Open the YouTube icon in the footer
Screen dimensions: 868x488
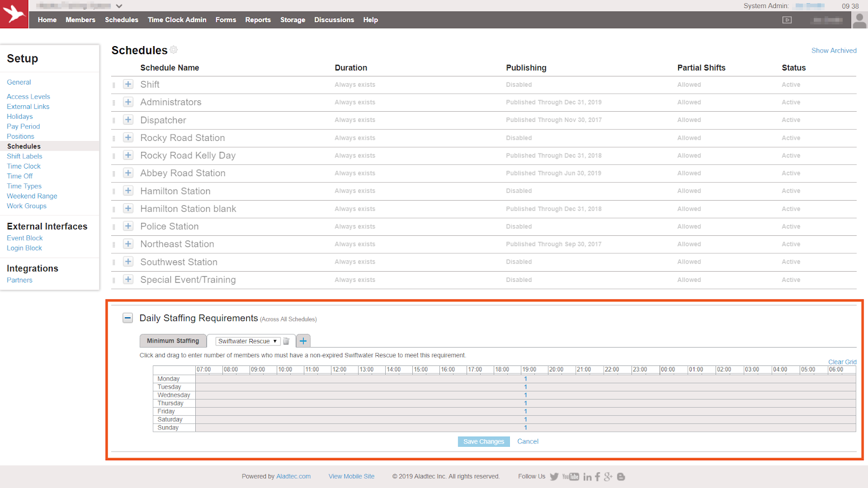[x=571, y=477]
